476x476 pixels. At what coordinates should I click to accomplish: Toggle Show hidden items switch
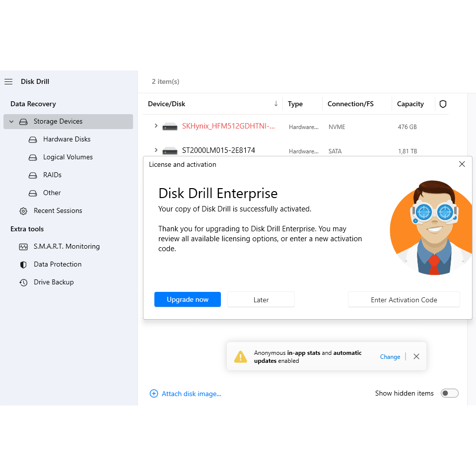point(449,393)
